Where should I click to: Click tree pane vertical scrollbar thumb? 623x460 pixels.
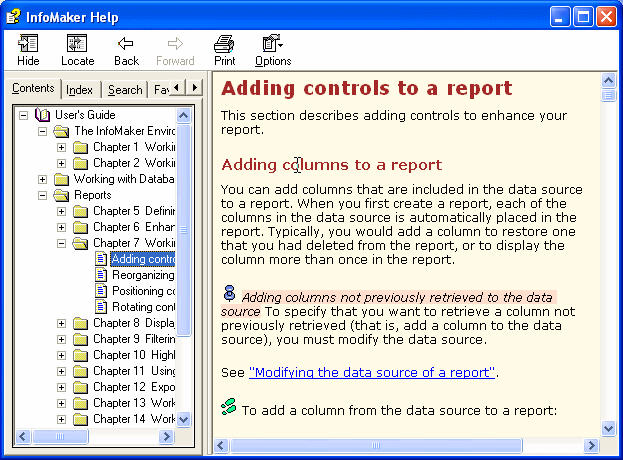coord(183,230)
